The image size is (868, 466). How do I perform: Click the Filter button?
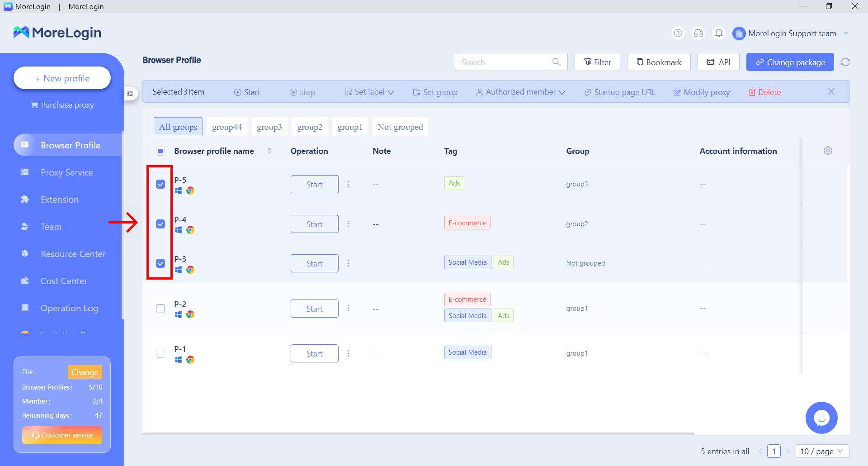click(597, 62)
